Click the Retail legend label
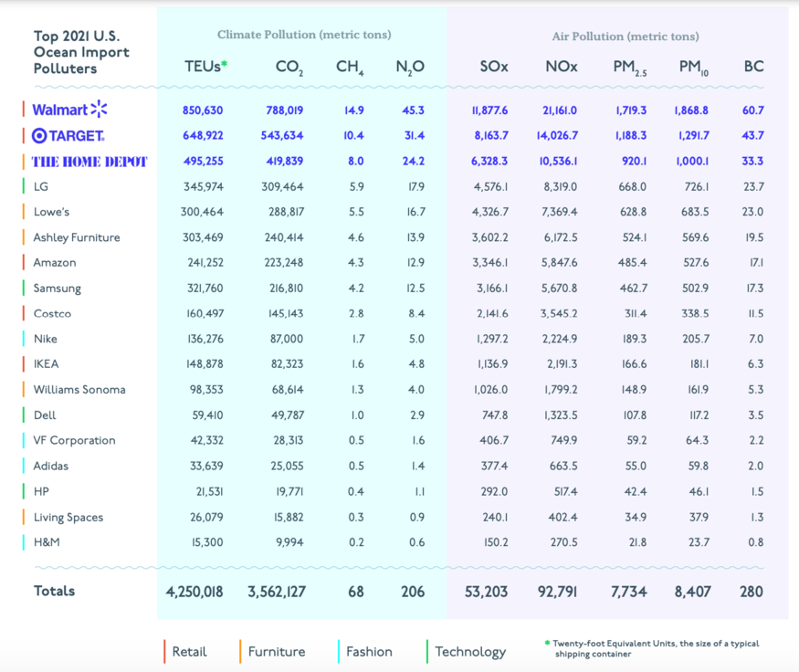 pyautogui.click(x=190, y=652)
